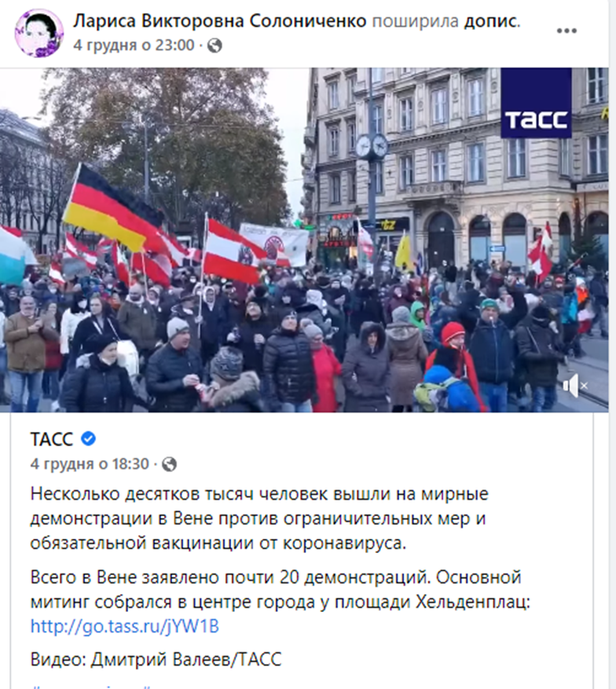Click the word "поширила" in the header
Screen dimensions: 616x689
tap(415, 21)
